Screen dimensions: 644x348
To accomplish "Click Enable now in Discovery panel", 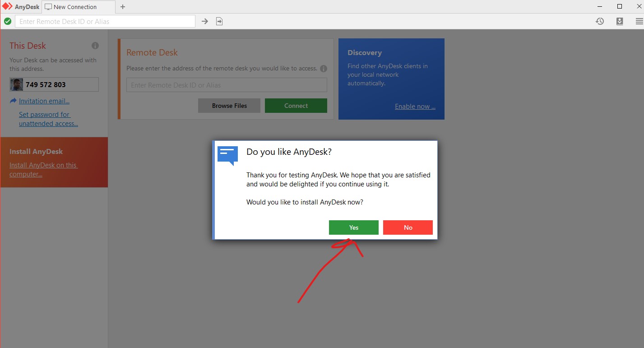I will [415, 107].
